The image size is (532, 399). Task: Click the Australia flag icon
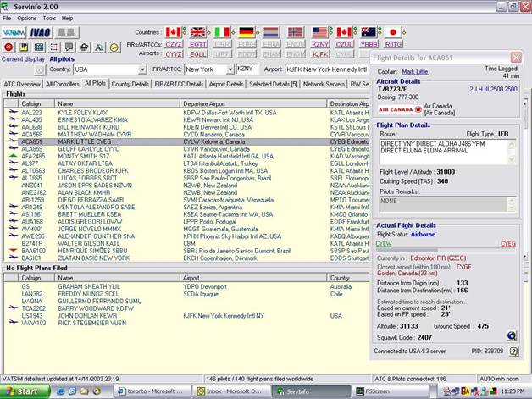click(x=369, y=31)
